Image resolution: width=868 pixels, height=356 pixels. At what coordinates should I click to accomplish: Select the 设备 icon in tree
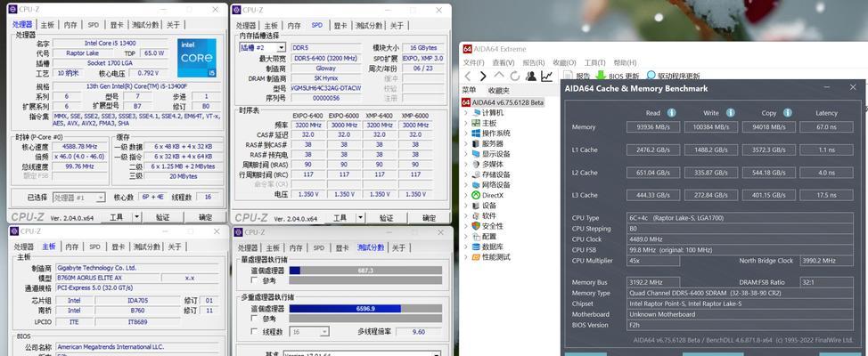coord(476,206)
